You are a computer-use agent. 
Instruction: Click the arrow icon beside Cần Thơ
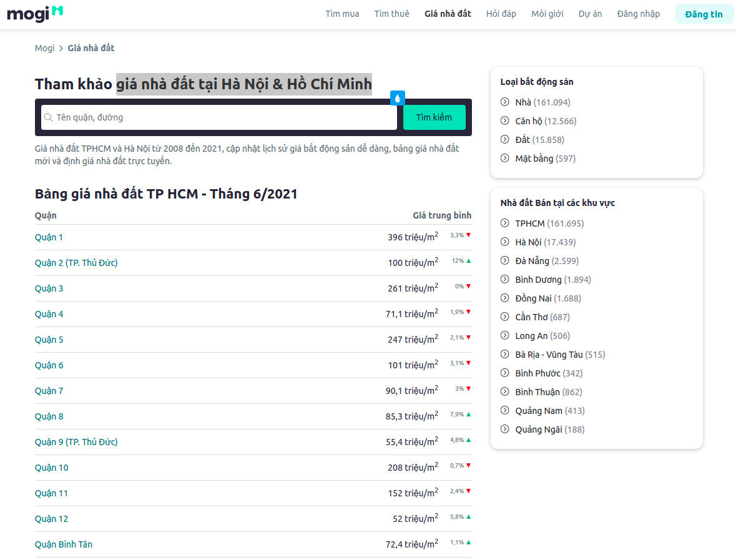[x=504, y=317]
